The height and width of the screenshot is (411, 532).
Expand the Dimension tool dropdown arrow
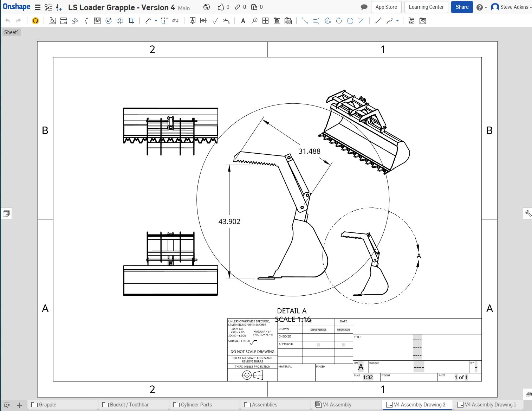click(x=156, y=21)
